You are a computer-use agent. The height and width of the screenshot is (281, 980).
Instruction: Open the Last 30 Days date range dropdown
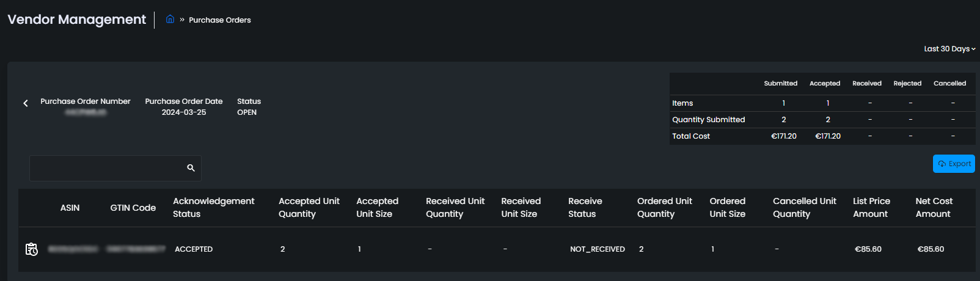[x=949, y=49]
